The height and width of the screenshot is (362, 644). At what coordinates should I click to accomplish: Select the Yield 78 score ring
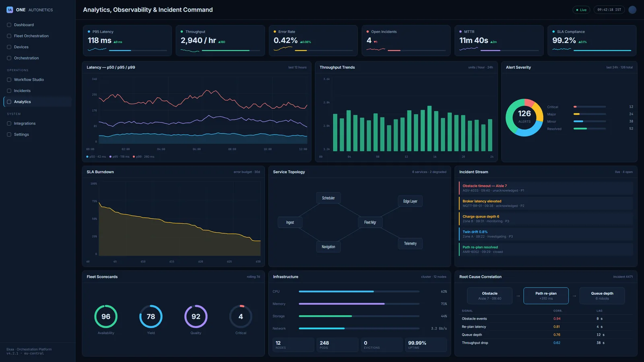point(151,317)
